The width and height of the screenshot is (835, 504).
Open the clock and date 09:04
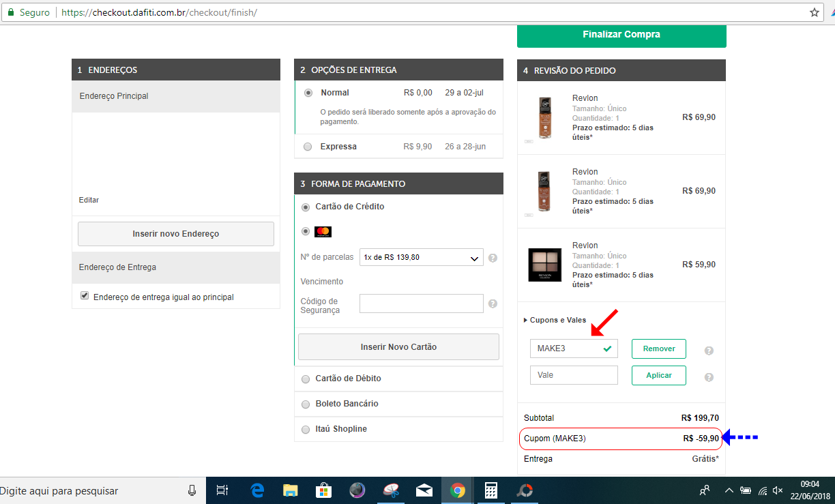click(810, 490)
